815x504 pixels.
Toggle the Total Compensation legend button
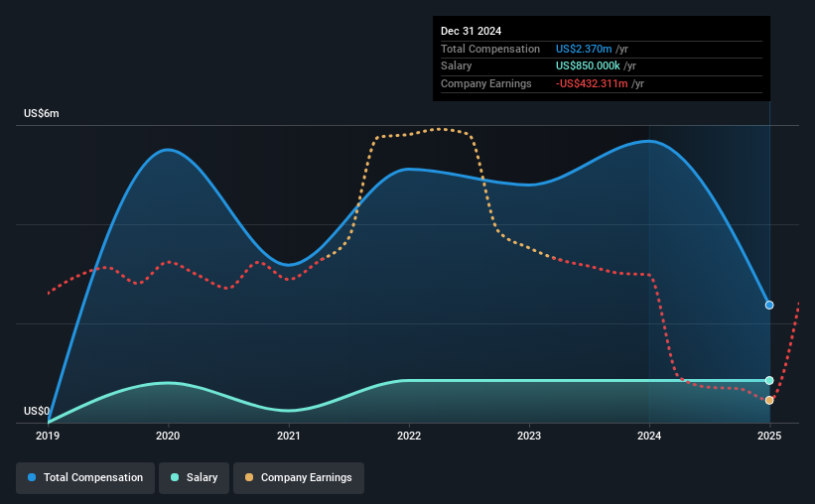[x=85, y=477]
